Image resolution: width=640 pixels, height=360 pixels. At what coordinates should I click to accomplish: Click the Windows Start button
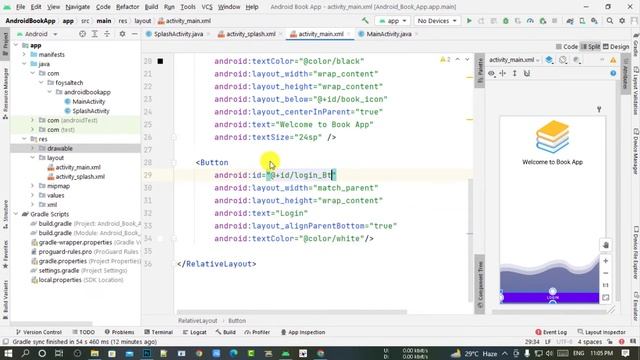point(8,353)
